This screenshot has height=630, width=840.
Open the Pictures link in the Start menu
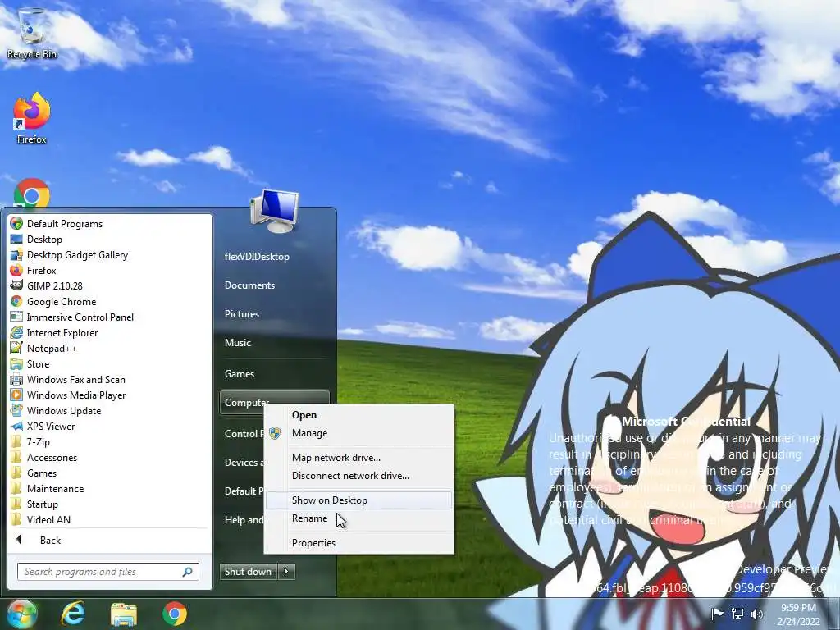[x=242, y=314]
